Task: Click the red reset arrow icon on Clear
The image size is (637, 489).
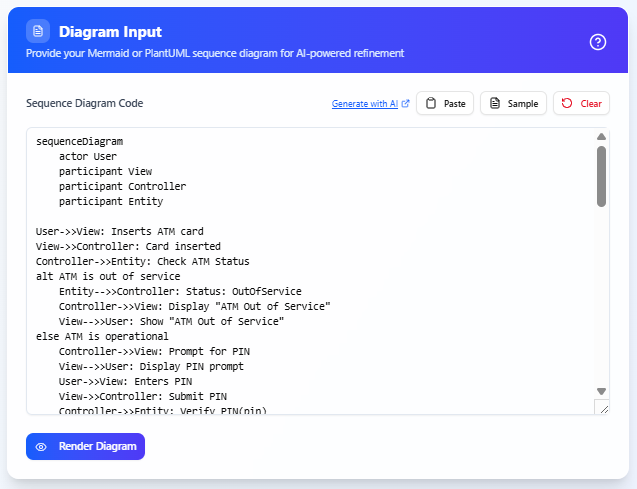Action: pyautogui.click(x=567, y=103)
